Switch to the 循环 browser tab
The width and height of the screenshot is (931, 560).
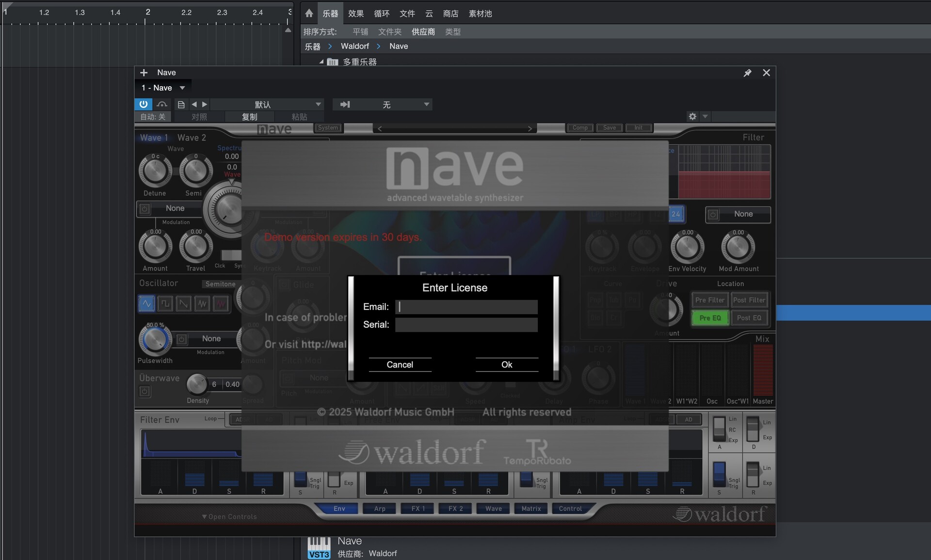click(382, 14)
